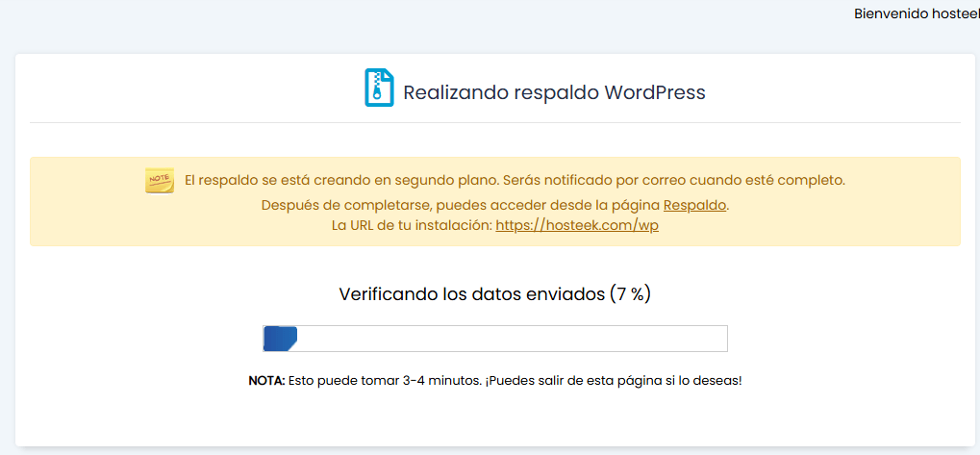Click the yellow NOTE sticky icon

tap(160, 181)
